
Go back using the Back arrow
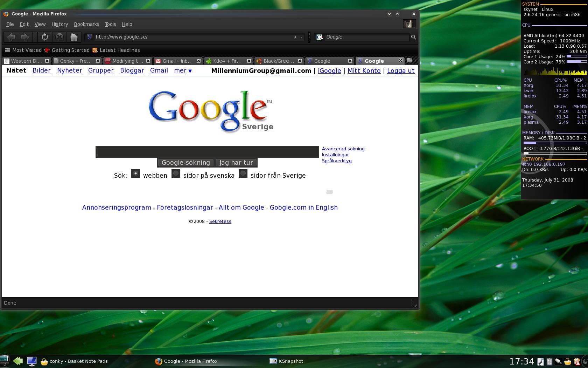tap(11, 37)
